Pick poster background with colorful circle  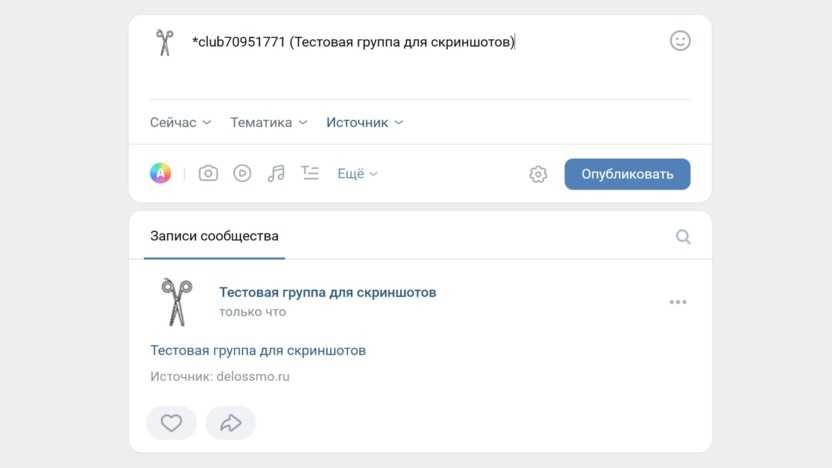pyautogui.click(x=161, y=173)
